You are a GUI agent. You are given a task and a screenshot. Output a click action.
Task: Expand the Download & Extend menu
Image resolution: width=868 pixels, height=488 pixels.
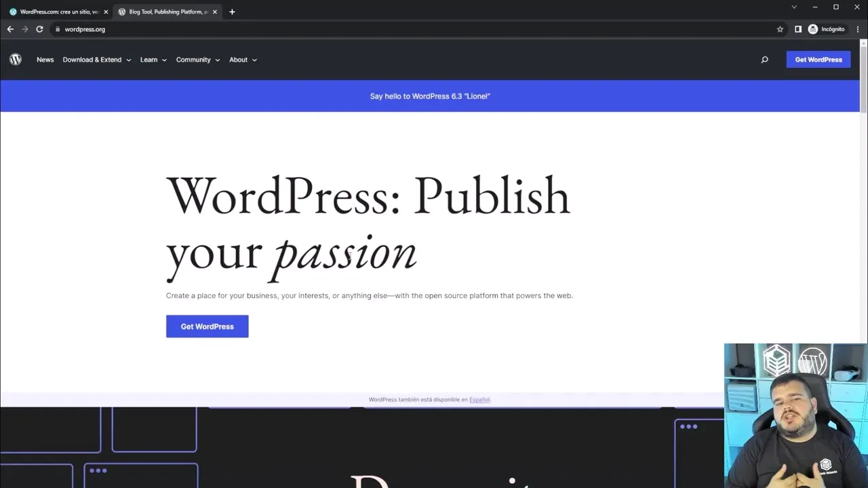[97, 60]
